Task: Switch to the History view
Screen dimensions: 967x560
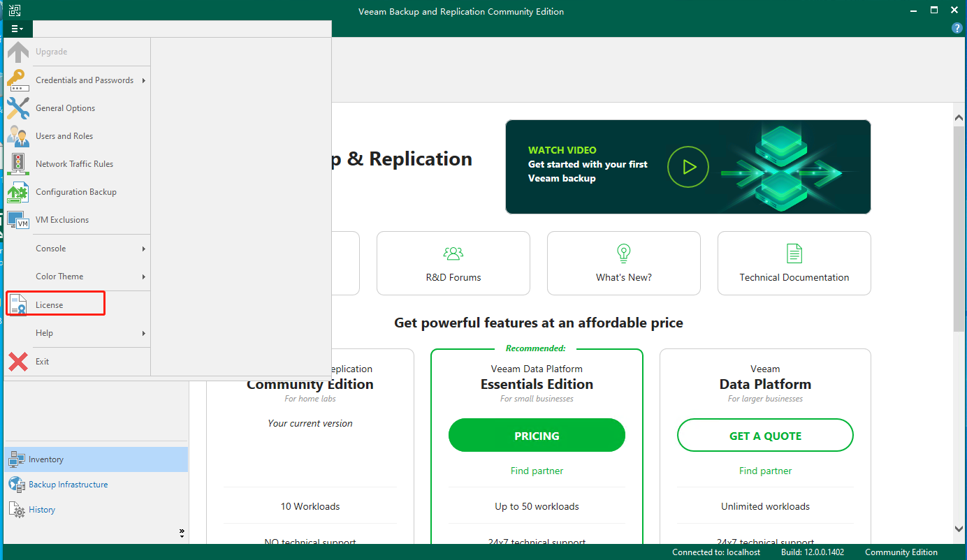Action: coord(96,510)
